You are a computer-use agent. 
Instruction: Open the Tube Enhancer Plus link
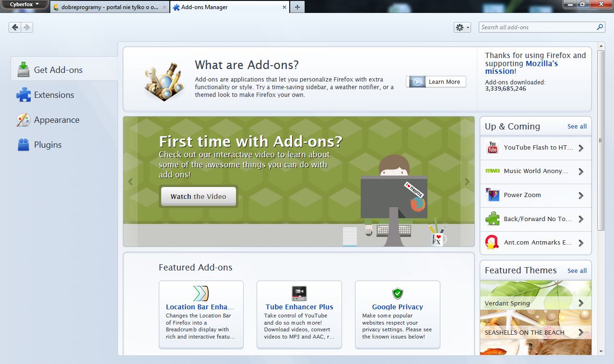299,307
